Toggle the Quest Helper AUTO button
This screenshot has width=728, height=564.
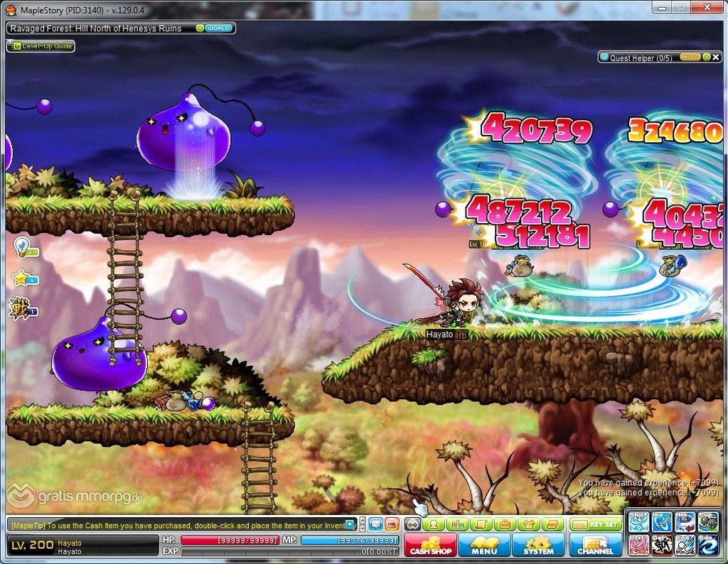(689, 57)
